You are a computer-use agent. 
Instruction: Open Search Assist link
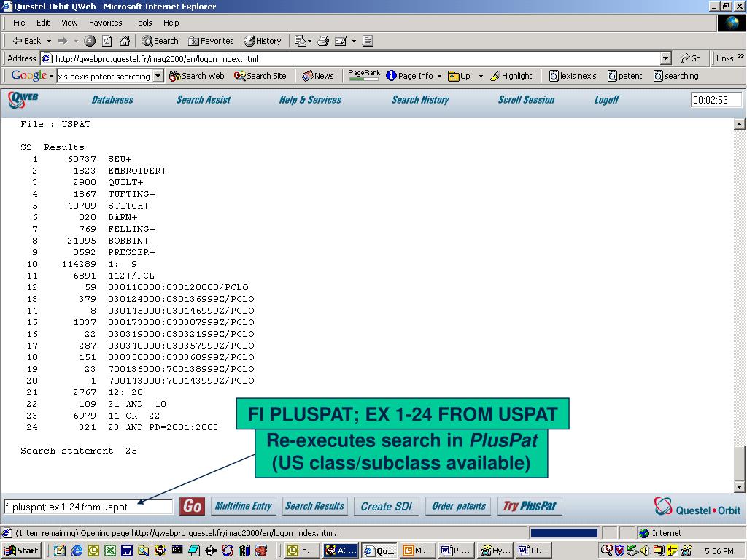pos(204,100)
